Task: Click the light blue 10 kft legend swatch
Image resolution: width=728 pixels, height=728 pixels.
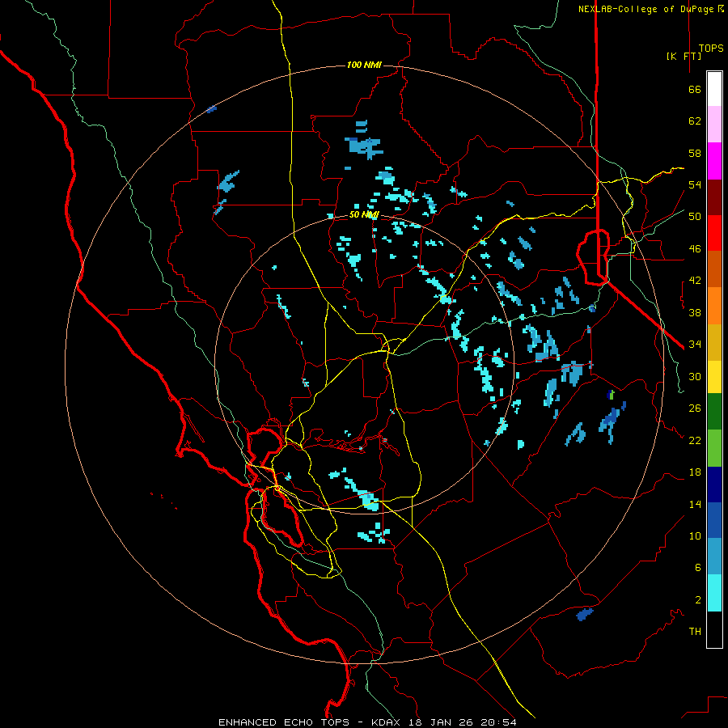Action: point(714,557)
